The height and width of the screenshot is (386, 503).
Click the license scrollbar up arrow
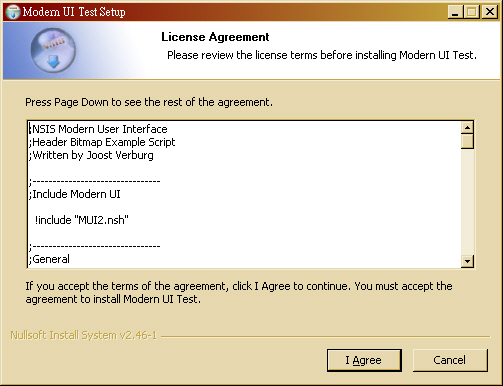pyautogui.click(x=467, y=127)
